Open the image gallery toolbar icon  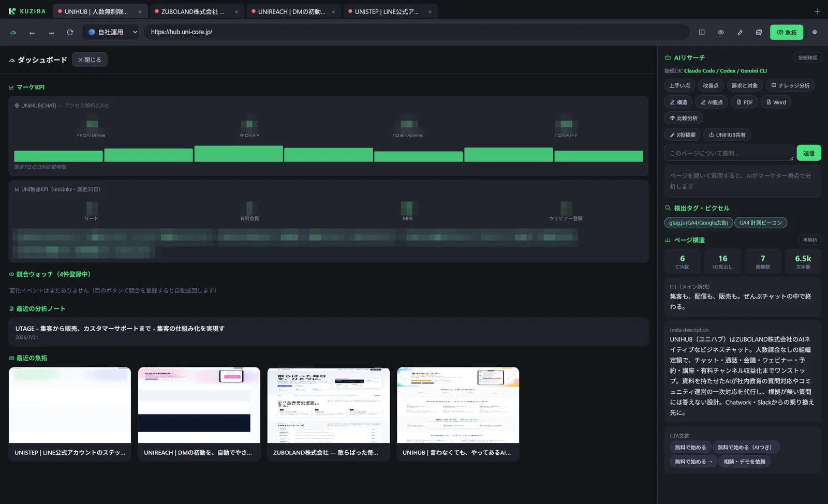[759, 32]
